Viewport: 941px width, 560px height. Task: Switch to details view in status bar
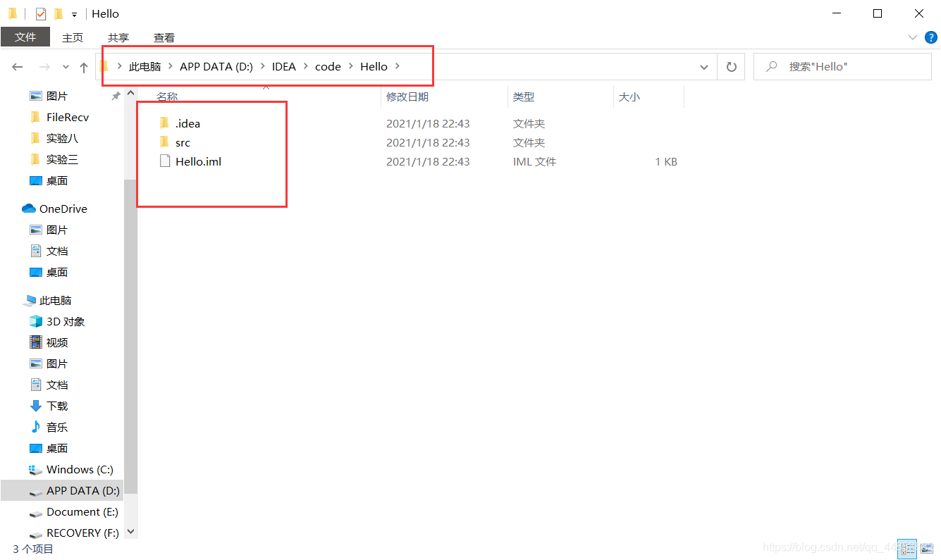tap(907, 548)
